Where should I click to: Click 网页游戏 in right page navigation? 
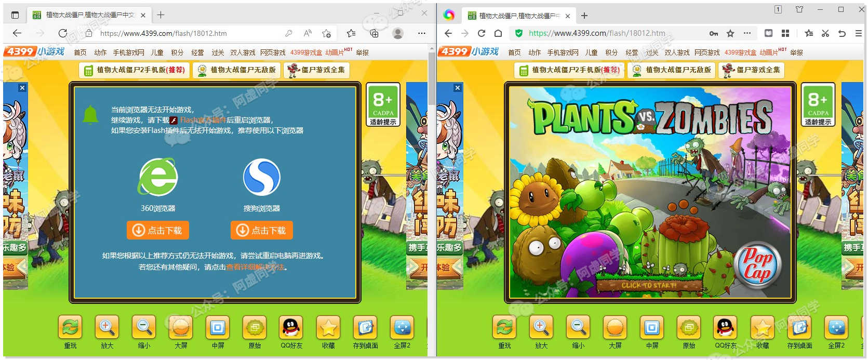coord(707,52)
